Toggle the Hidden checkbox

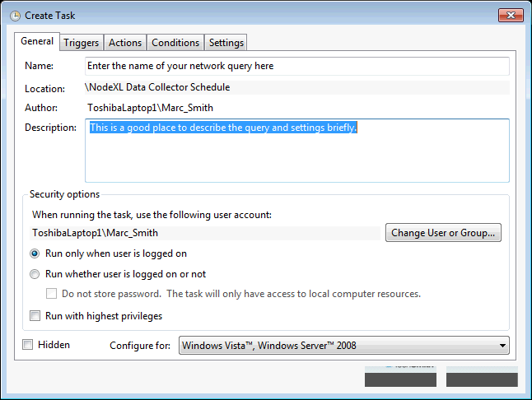[x=29, y=345]
